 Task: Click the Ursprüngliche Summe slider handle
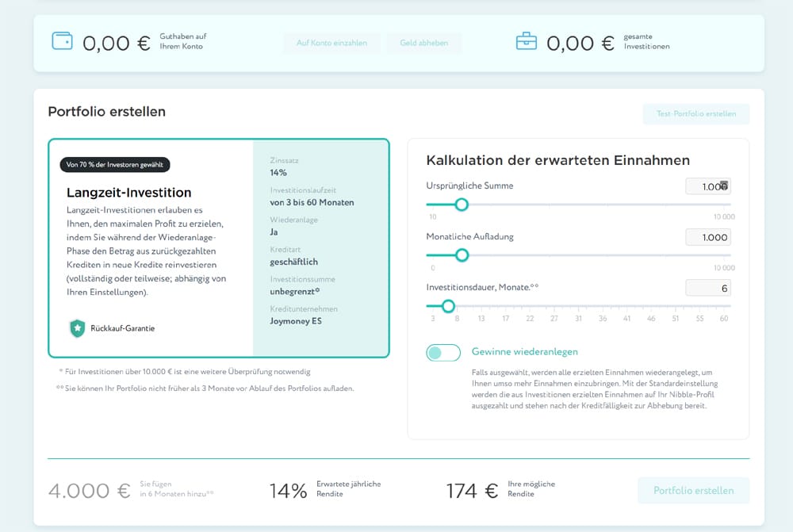pyautogui.click(x=462, y=205)
